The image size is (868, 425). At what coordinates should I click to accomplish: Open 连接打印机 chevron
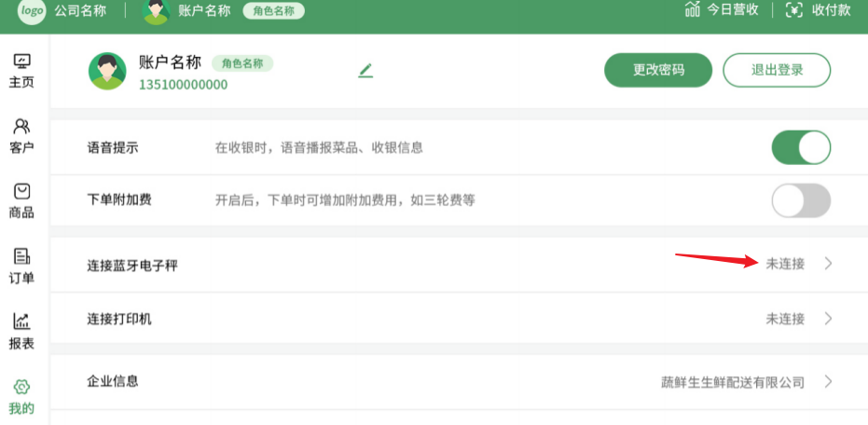coord(828,319)
